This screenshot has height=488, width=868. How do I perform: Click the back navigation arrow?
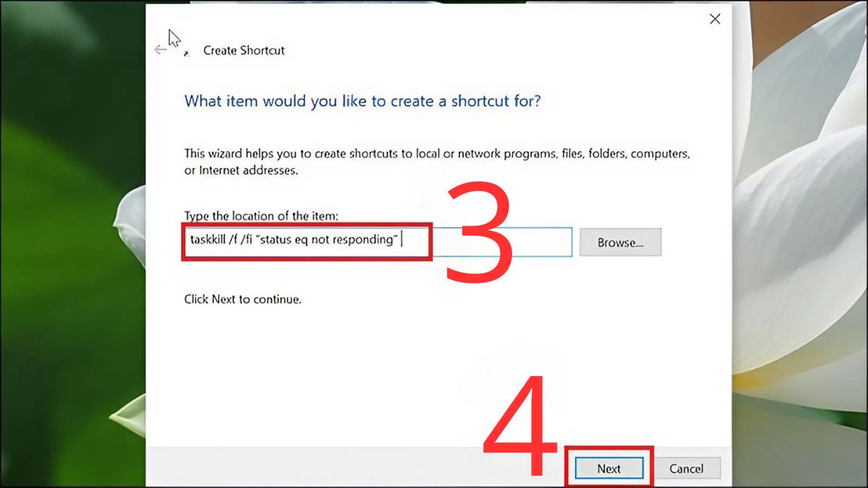tap(161, 48)
